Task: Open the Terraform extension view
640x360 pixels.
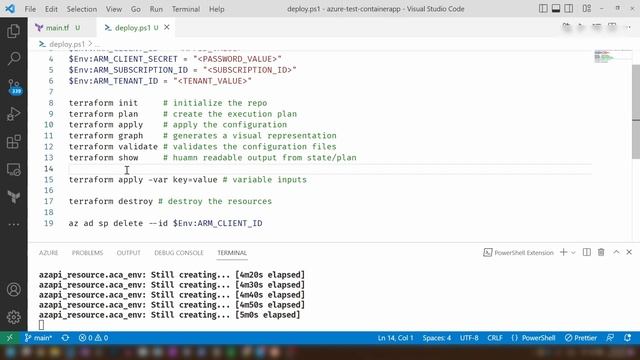Action: (x=13, y=197)
